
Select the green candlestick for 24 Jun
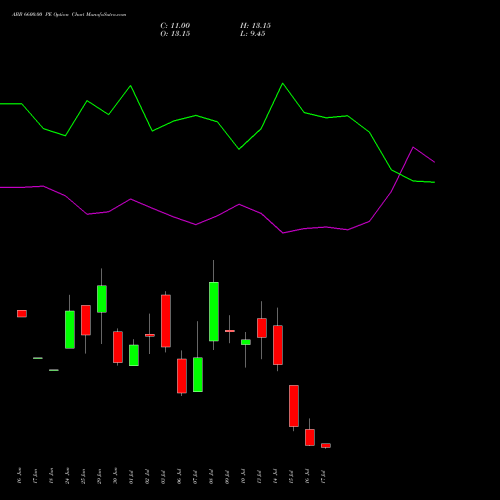pos(70,330)
